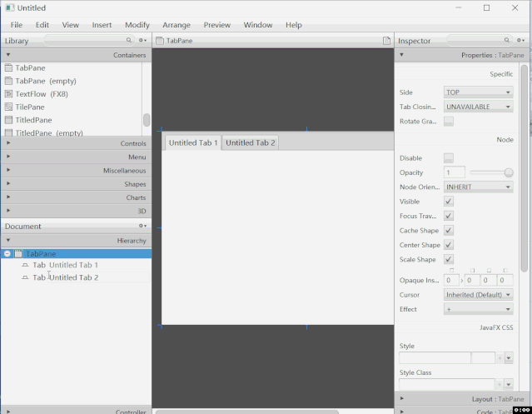Open Node Orientation dropdown showing INHERIT
The height and width of the screenshot is (414, 532).
479,187
